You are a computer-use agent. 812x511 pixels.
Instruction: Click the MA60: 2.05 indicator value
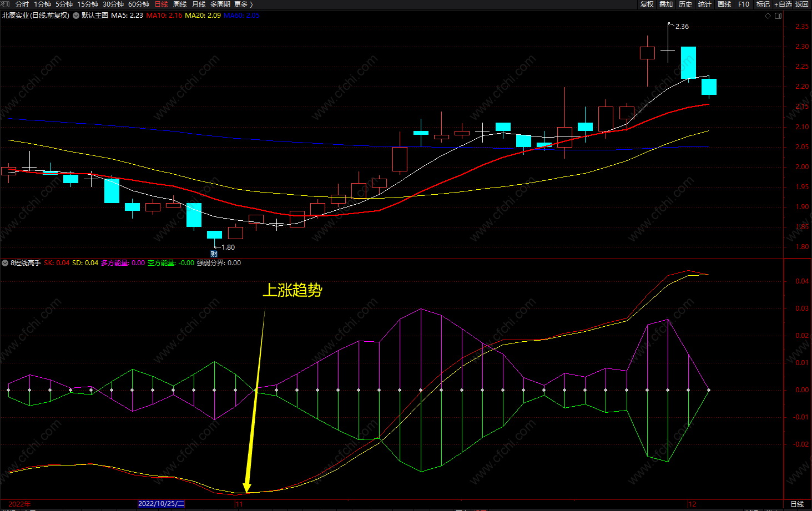click(x=241, y=16)
